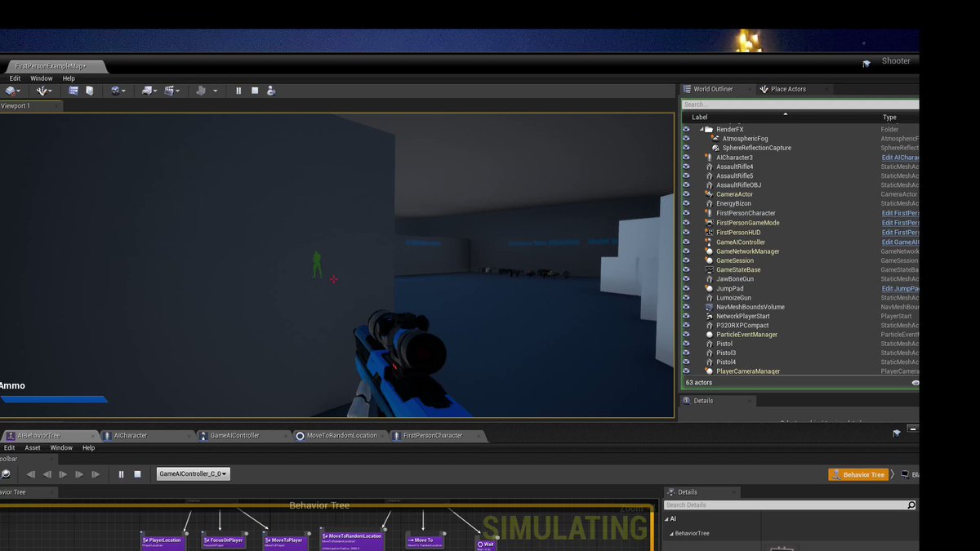980x551 pixels.
Task: Click the magnifier icon in Search Details
Action: point(910,504)
